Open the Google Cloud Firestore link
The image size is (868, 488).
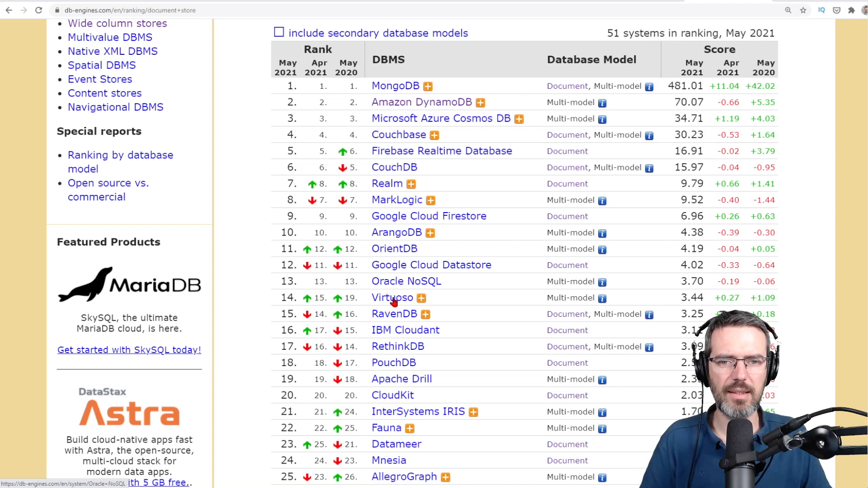coord(429,216)
